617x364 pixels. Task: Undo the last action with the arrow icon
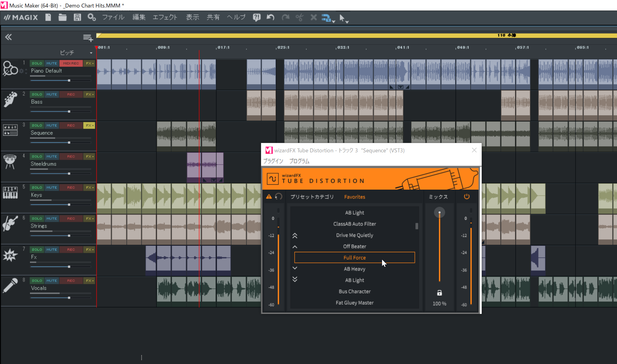pyautogui.click(x=270, y=17)
